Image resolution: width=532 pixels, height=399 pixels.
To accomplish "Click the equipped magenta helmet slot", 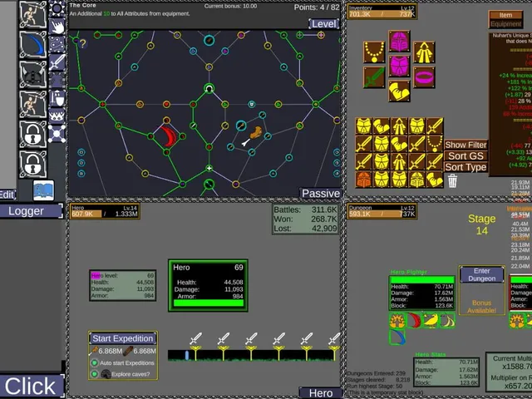I will click(399, 41).
